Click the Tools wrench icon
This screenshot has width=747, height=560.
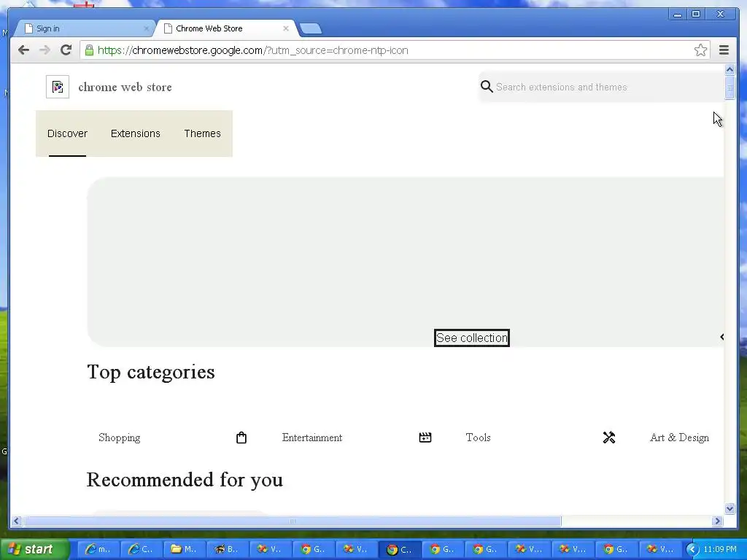point(609,437)
